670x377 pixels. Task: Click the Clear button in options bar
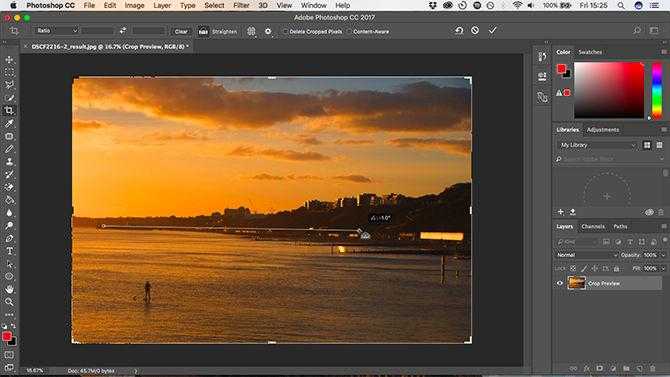tap(181, 31)
